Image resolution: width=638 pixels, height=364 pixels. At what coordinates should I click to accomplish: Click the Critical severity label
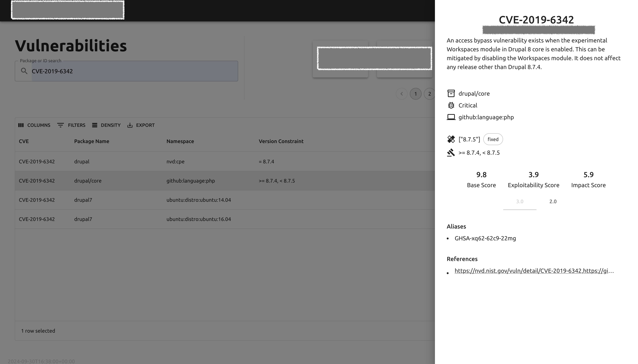coord(468,105)
